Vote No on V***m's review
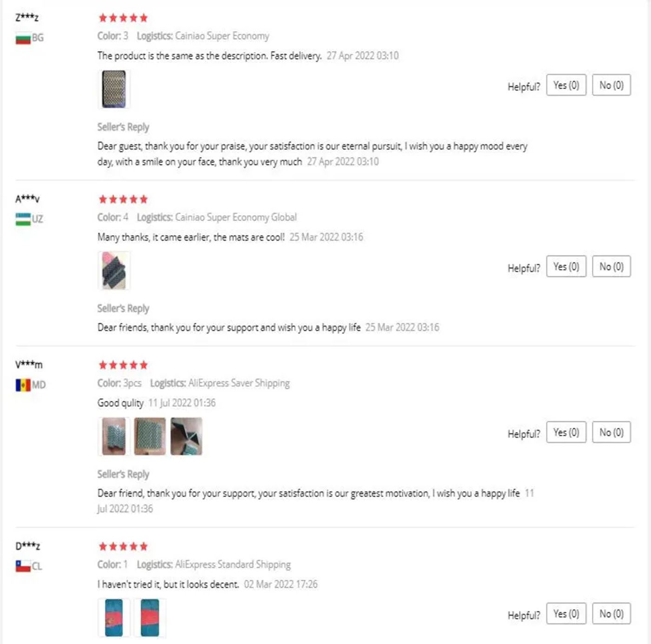The image size is (651, 644). coord(611,432)
